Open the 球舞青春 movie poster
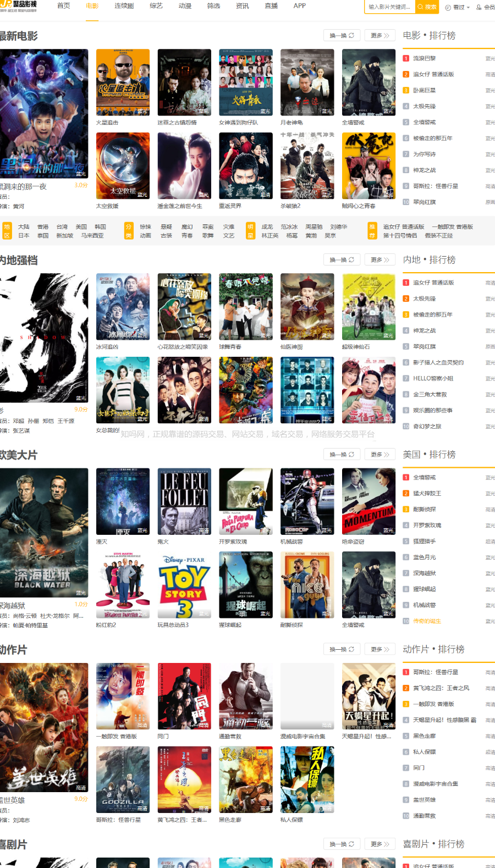Image resolution: width=495 pixels, height=868 pixels. click(246, 307)
